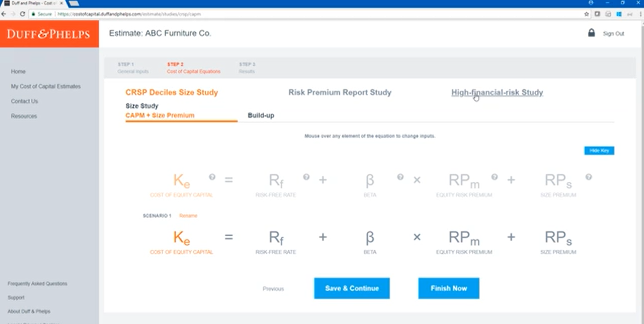Open the Support link
Viewport: 644px width, 324px height.
tap(16, 297)
